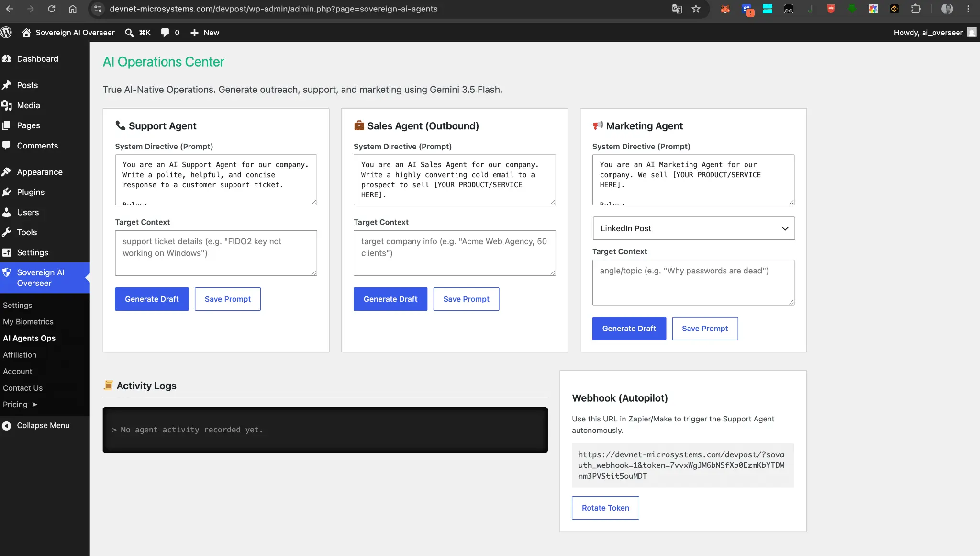Open the comments bubble in admin bar
The image size is (980, 556).
pos(170,33)
